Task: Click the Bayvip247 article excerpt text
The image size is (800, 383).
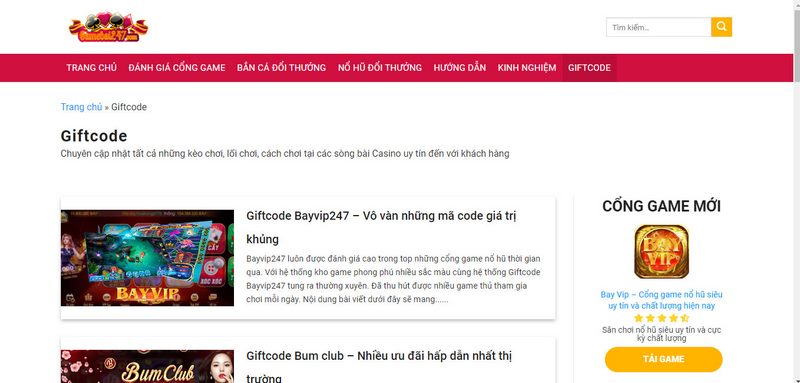Action: pyautogui.click(x=393, y=279)
